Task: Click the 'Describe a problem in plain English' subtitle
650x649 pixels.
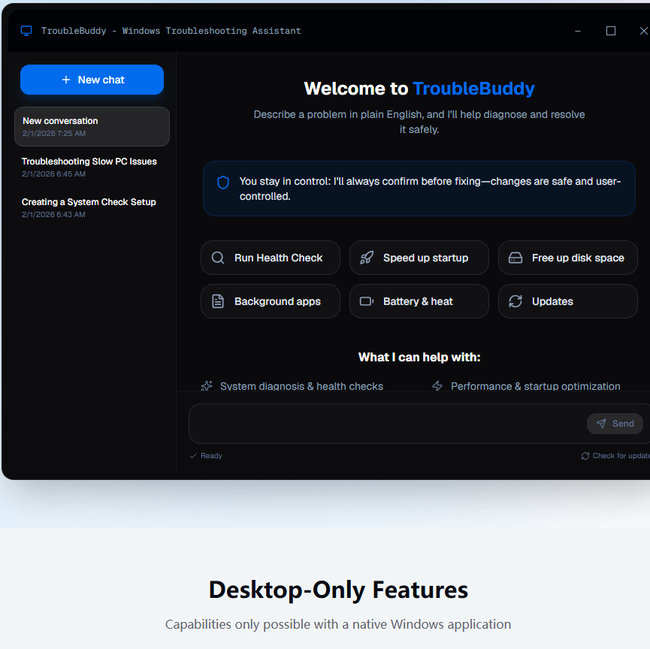Action: 419,122
